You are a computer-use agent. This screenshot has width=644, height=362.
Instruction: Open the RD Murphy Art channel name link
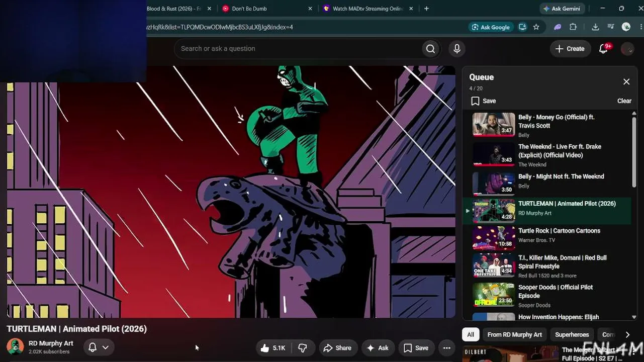pos(51,343)
